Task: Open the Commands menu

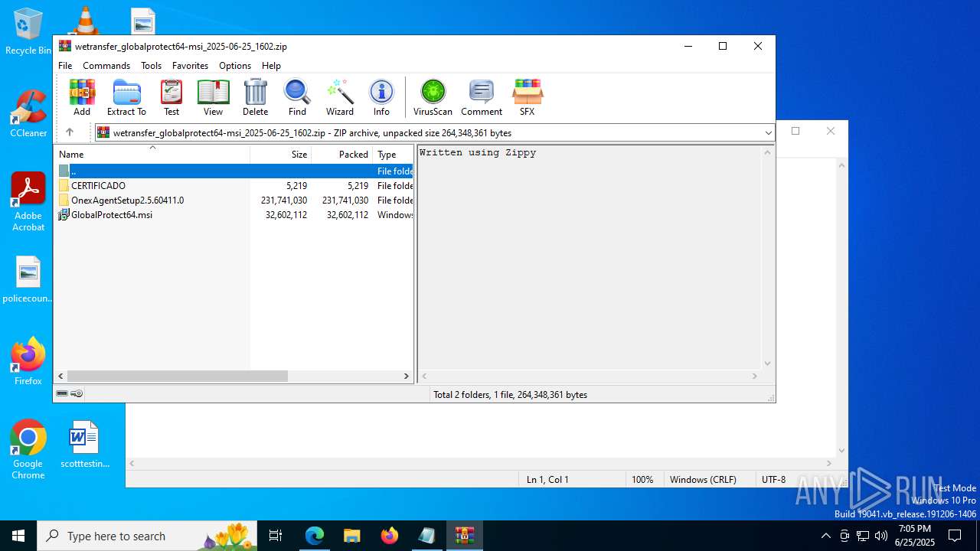Action: pyautogui.click(x=106, y=66)
